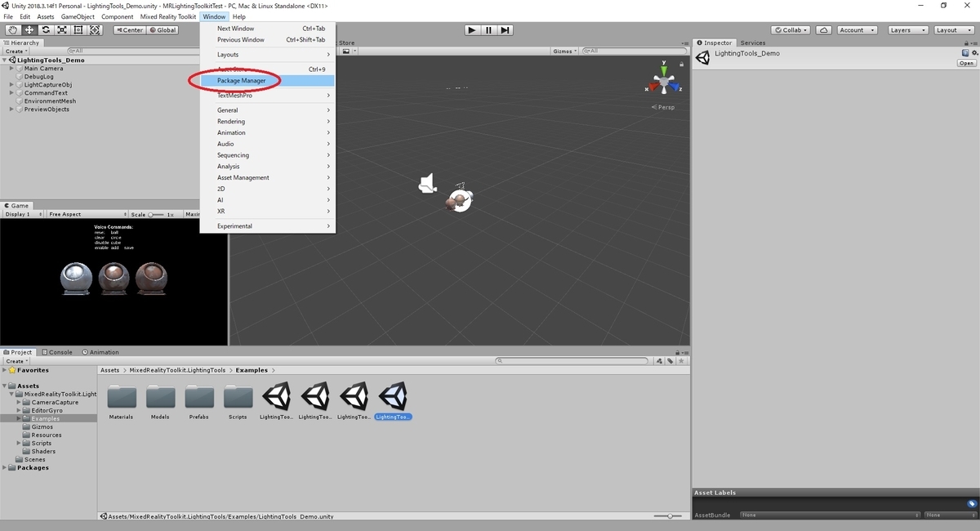Open the Materials folder
Viewport: 980px width, 531px height.
click(x=122, y=402)
